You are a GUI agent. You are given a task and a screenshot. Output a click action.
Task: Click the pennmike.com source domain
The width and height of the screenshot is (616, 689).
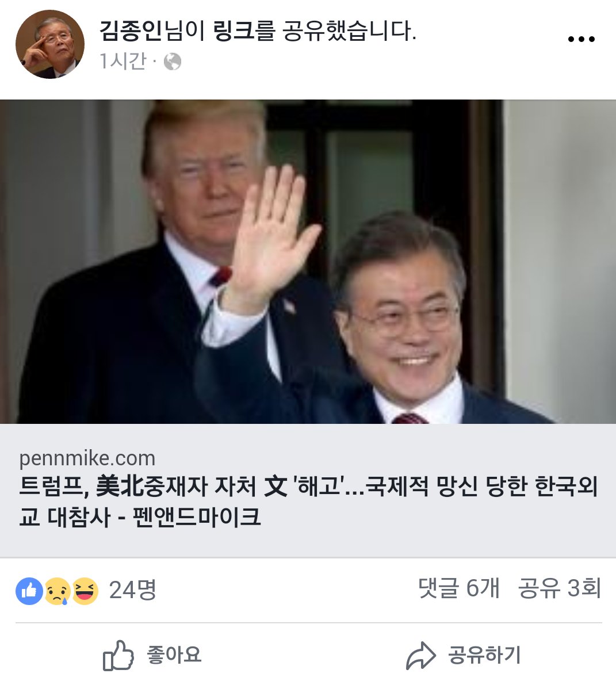[87, 458]
